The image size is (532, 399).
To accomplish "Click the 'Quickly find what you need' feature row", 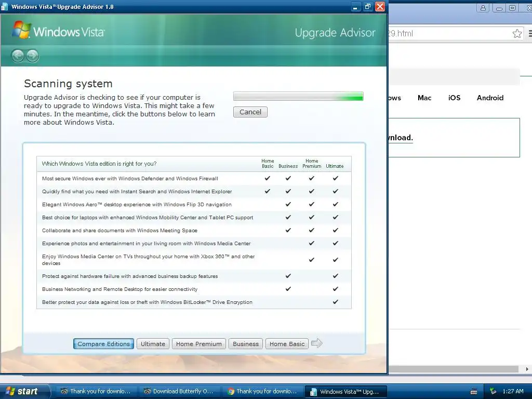I will (194, 191).
